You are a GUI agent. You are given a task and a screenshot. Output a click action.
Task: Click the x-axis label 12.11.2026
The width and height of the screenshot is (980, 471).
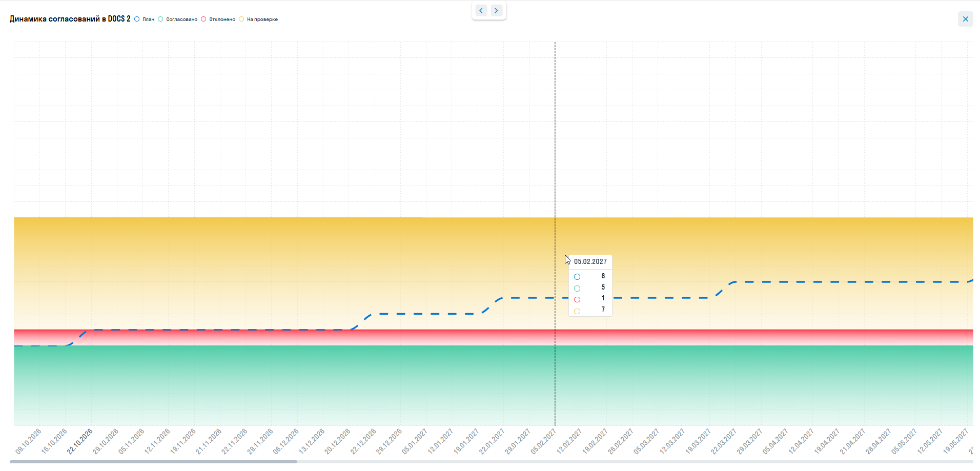click(x=157, y=441)
